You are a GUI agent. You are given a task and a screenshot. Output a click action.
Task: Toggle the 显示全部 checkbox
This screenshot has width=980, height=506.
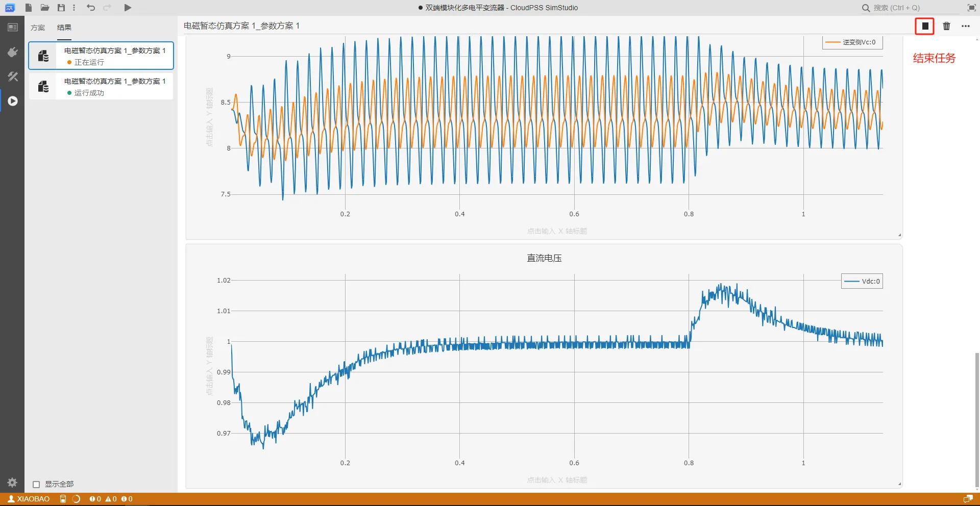(x=36, y=485)
